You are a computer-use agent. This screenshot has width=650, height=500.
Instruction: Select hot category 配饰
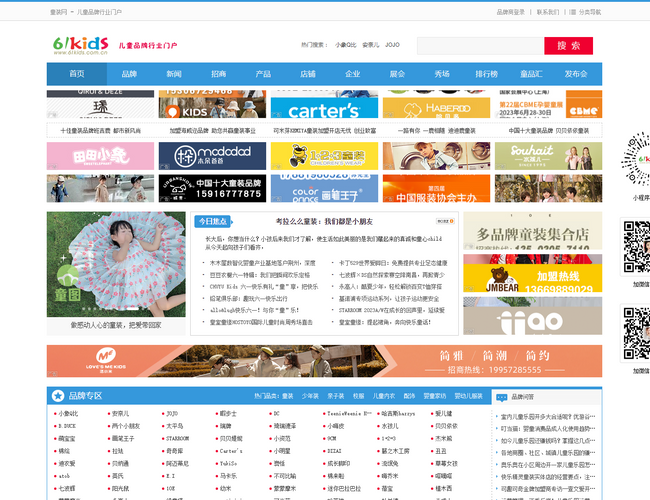(409, 396)
